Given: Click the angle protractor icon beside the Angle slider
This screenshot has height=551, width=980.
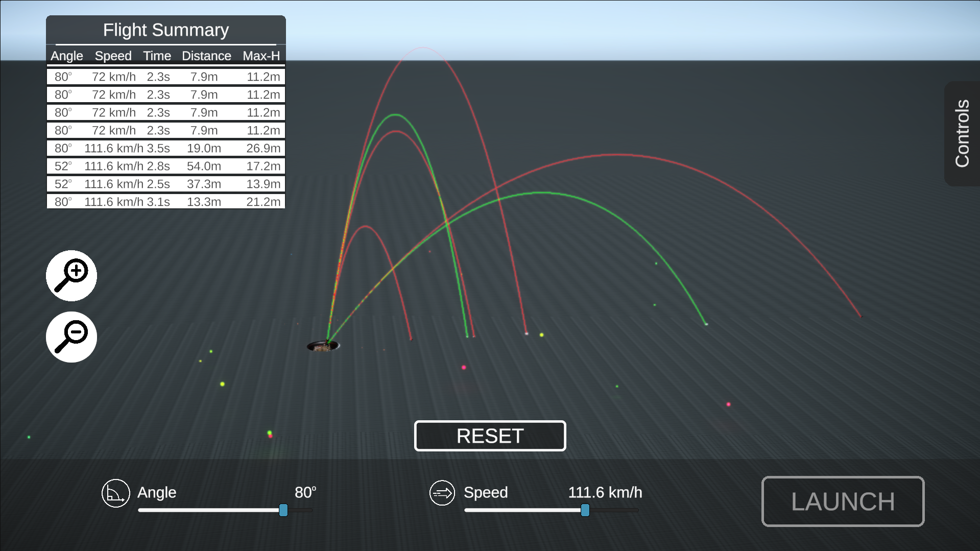Looking at the screenshot, I should 116,493.
